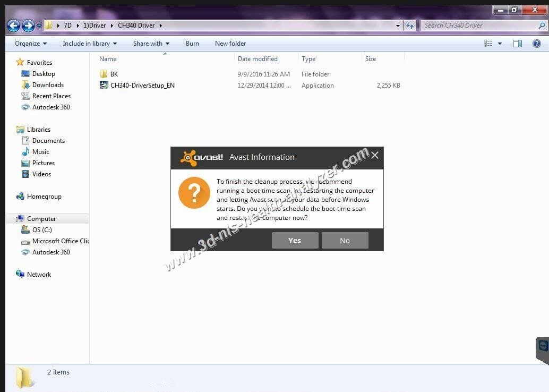Click the back navigation arrow
The image size is (549, 392).
[14, 25]
